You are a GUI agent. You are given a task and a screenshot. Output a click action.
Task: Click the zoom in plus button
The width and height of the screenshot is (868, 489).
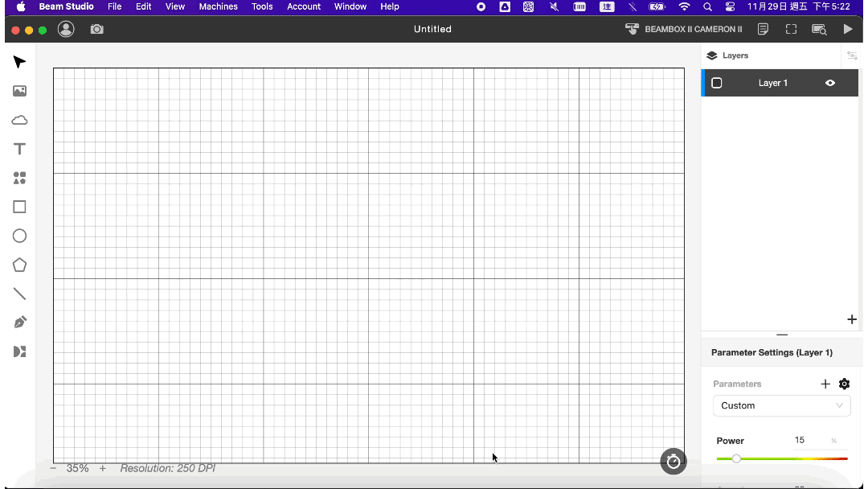102,468
